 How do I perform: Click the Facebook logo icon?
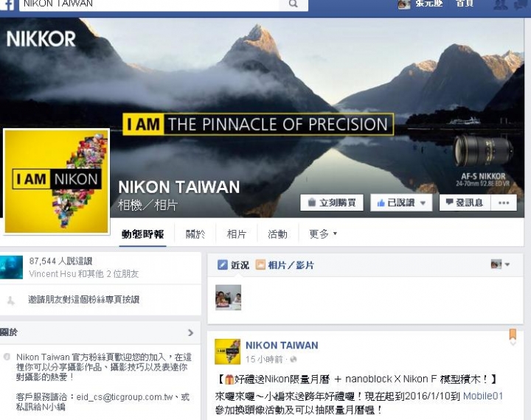pos(7,4)
